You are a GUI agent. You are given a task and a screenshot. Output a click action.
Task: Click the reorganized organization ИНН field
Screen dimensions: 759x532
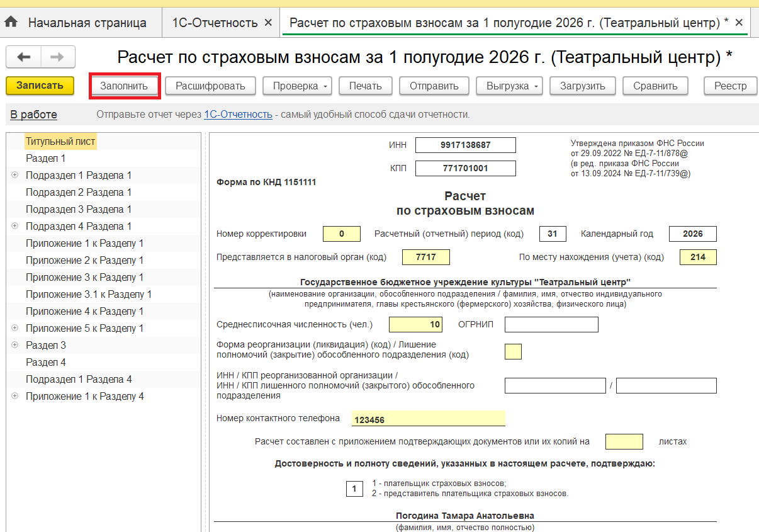556,385
